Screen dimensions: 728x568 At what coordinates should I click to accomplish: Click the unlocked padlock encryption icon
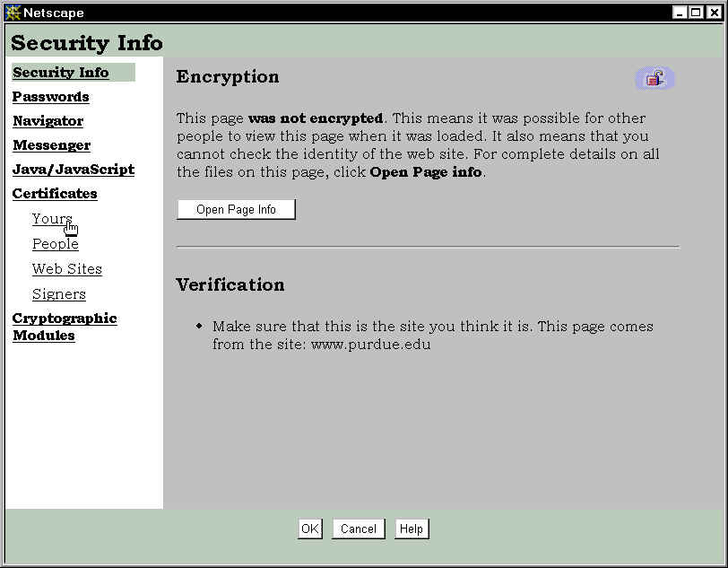point(654,79)
